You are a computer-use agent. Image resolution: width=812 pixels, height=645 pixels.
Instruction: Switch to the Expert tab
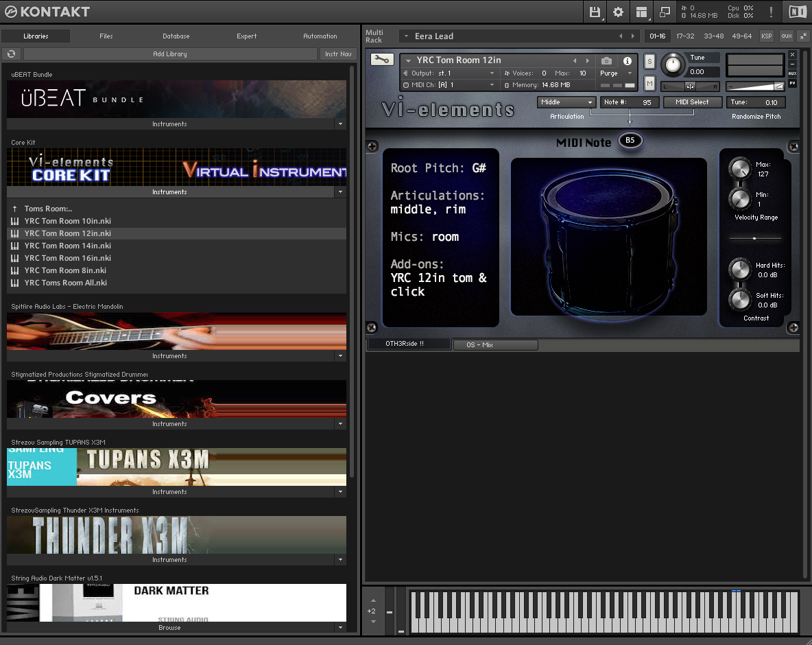click(246, 36)
